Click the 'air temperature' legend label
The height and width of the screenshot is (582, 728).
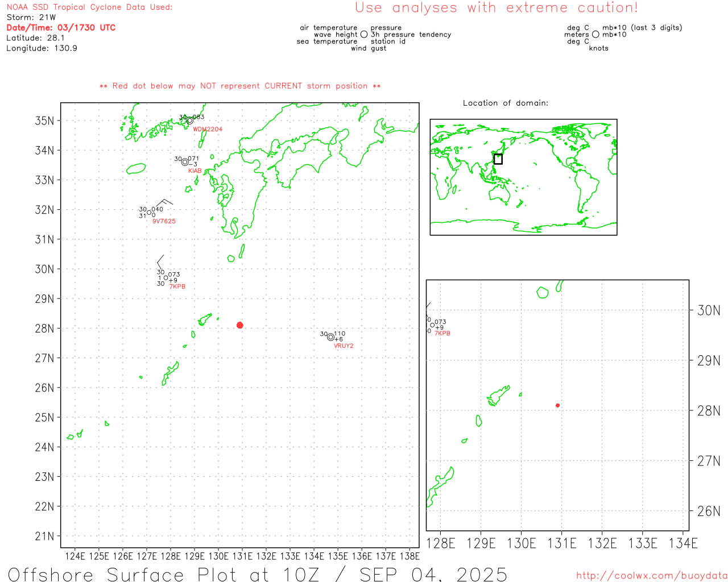pyautogui.click(x=328, y=28)
